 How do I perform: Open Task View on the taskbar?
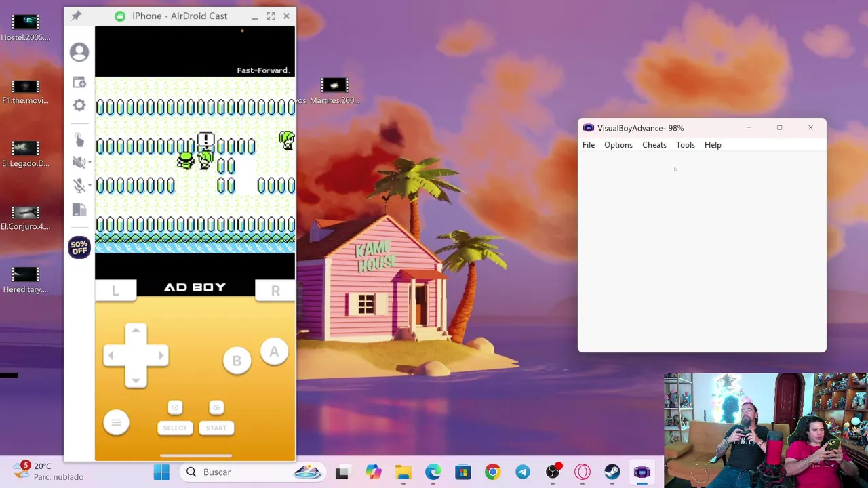(x=342, y=472)
